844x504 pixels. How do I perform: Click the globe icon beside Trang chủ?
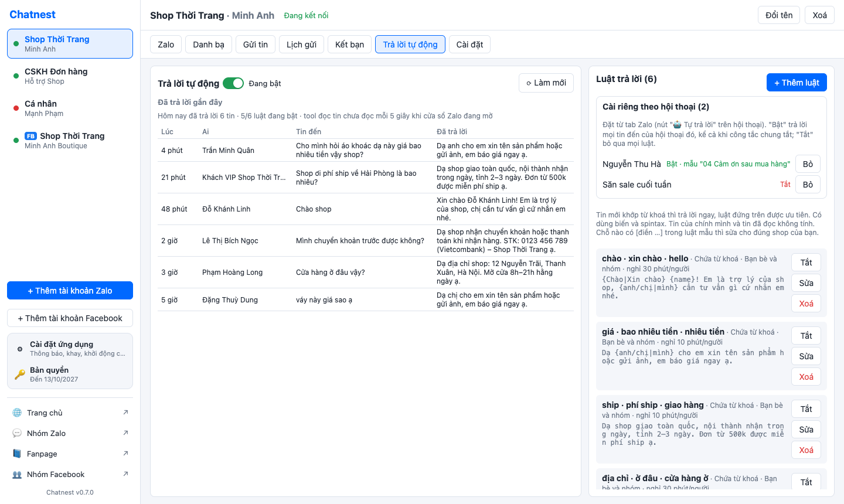(17, 413)
